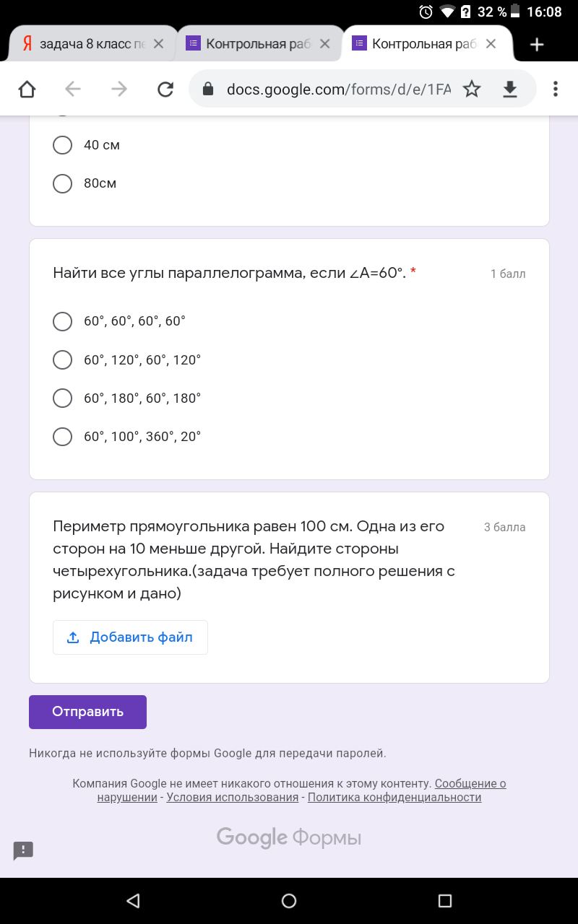Image resolution: width=578 pixels, height=924 pixels.
Task: Select the 60°, 60°, 60°, 60° option
Action: point(119,321)
